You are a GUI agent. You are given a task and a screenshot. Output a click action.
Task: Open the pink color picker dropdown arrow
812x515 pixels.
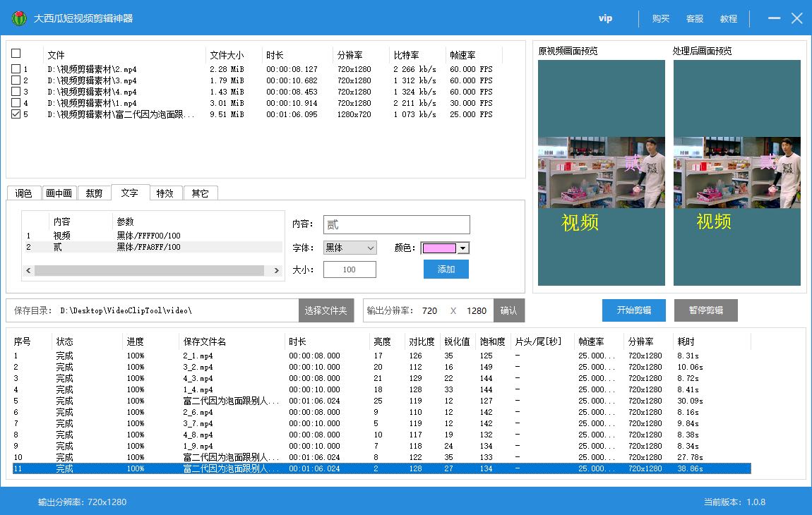coord(463,248)
